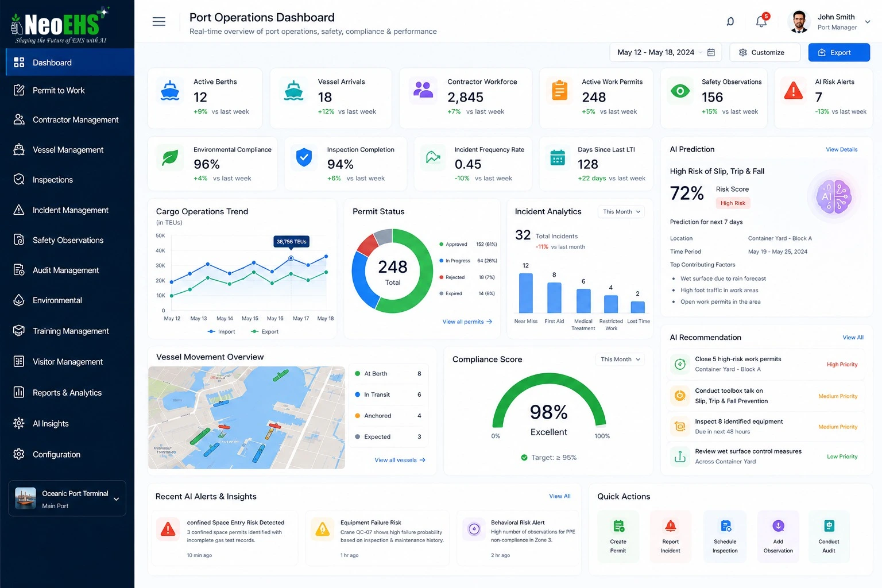Viewport: 882px width, 588px height.
Task: Click the Inspection Completion shield icon
Action: [x=304, y=157]
